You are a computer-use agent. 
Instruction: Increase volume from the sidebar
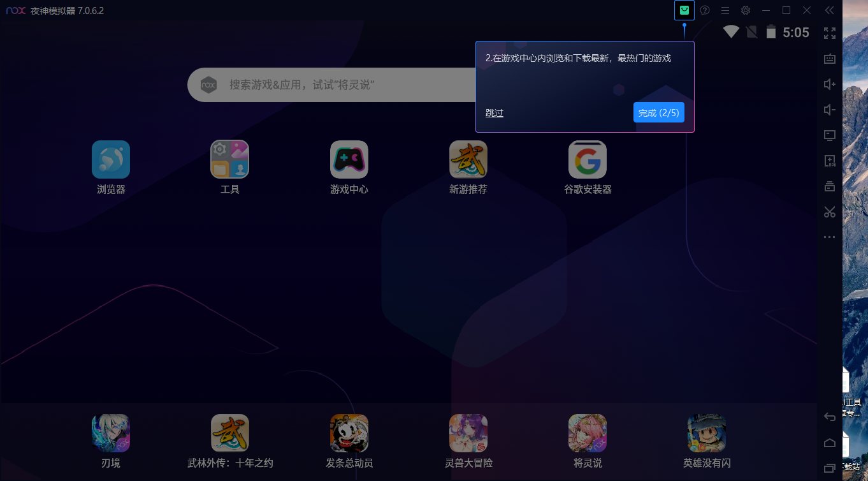click(830, 84)
